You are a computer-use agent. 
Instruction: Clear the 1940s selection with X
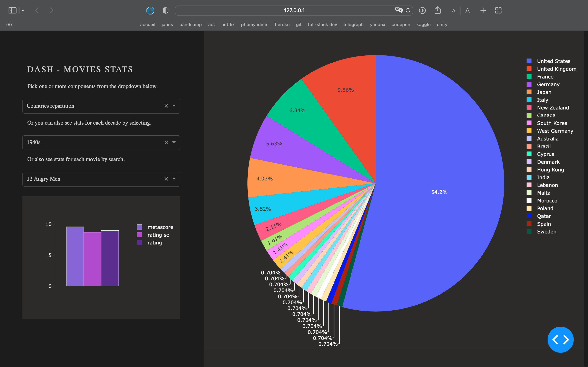pos(166,143)
